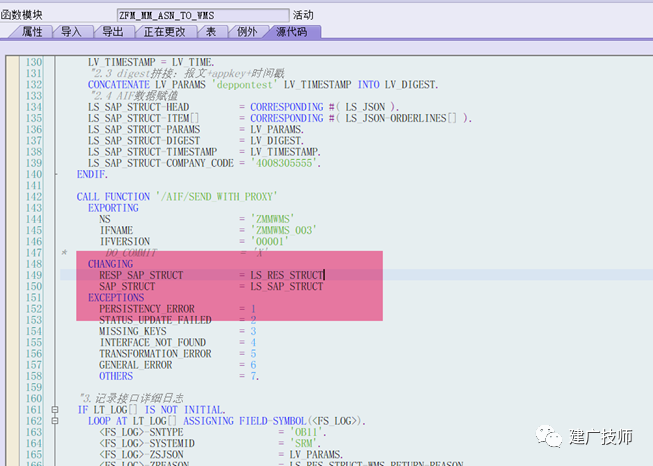Click the 'ZMMWMS_003' IFNAME value
Image resolution: width=653 pixels, height=466 pixels.
(284, 230)
